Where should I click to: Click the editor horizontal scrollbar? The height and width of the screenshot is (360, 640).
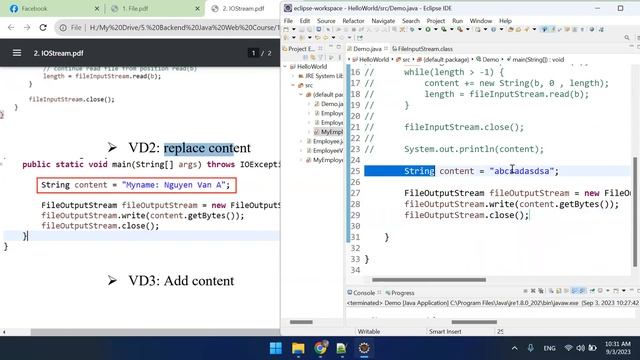pos(429,280)
